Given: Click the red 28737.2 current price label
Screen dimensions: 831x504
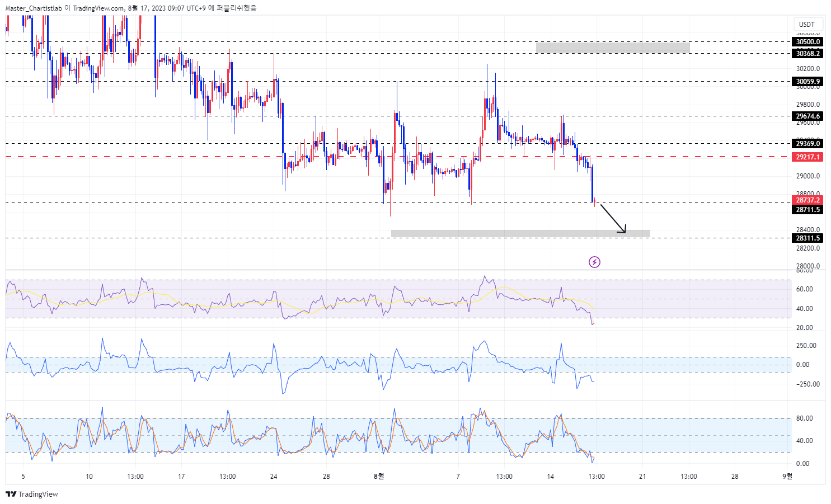Looking at the screenshot, I should pos(808,200).
